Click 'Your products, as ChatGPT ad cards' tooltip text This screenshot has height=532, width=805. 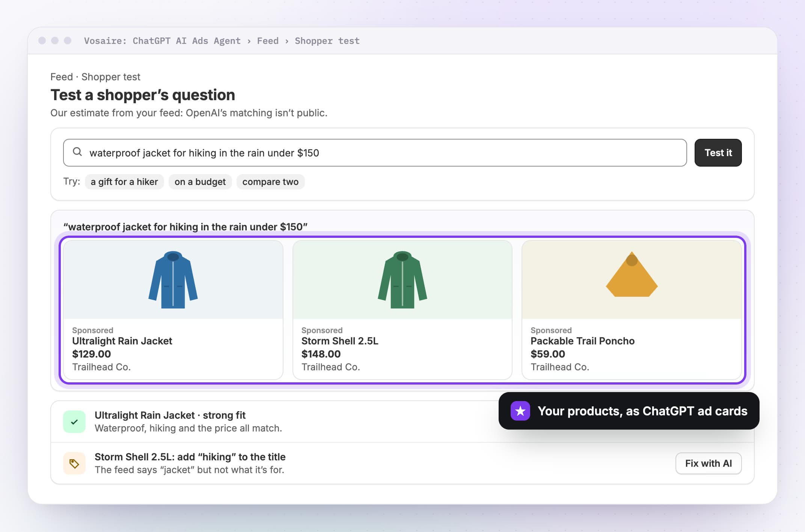642,411
